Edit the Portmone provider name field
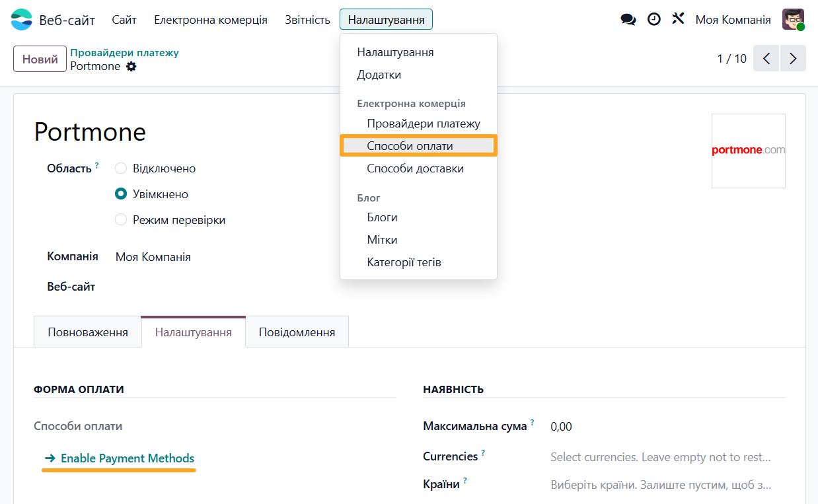 click(90, 131)
